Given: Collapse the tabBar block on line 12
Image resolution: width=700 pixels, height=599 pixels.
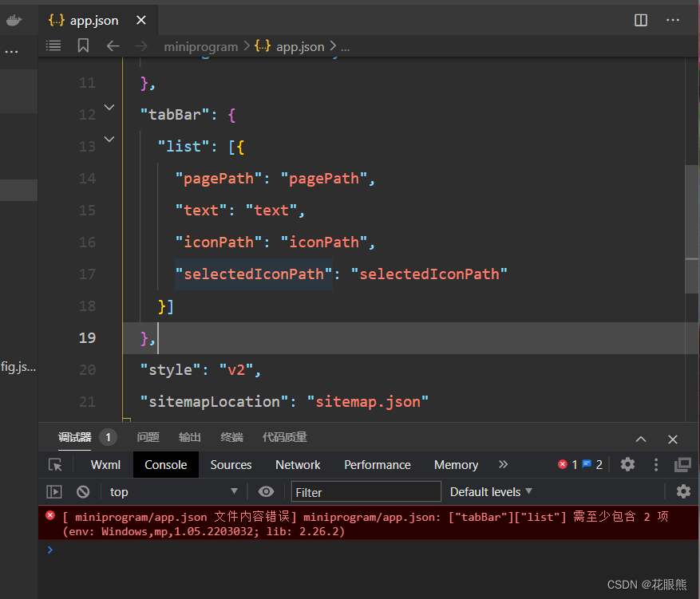Looking at the screenshot, I should 109,108.
